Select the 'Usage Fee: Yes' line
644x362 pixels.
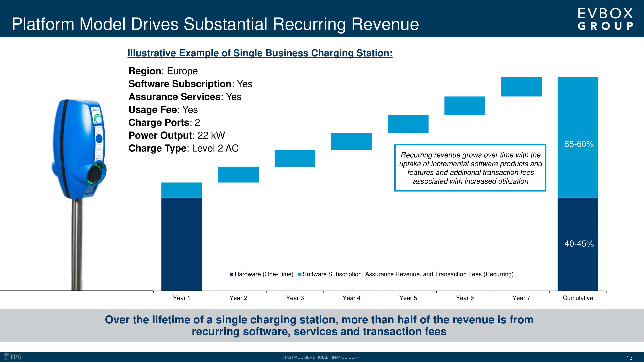tap(163, 110)
